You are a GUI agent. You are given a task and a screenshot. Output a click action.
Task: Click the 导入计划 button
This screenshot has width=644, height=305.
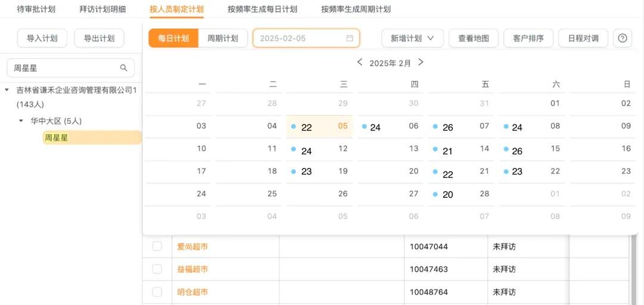[42, 38]
